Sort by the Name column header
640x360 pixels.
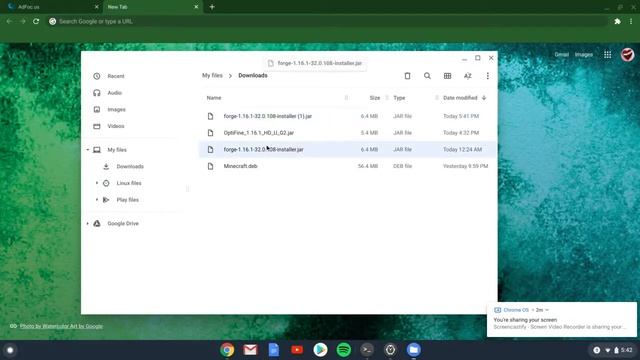pos(214,98)
